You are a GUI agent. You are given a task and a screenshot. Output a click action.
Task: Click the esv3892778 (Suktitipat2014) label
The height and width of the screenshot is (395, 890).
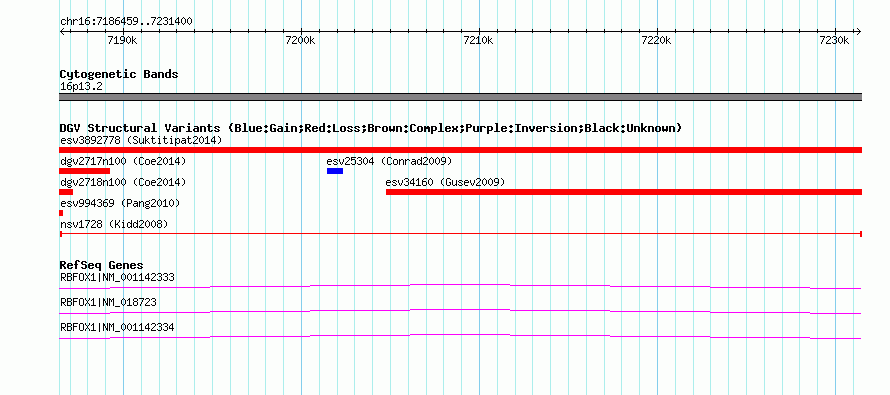click(x=141, y=140)
